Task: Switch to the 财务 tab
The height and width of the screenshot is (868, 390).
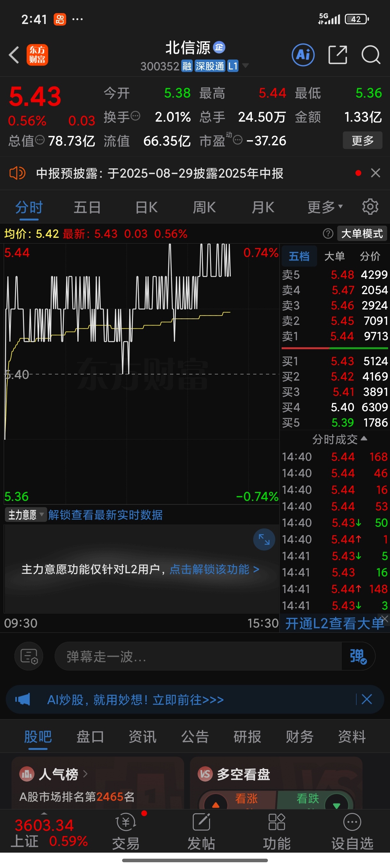Action: coord(300,737)
